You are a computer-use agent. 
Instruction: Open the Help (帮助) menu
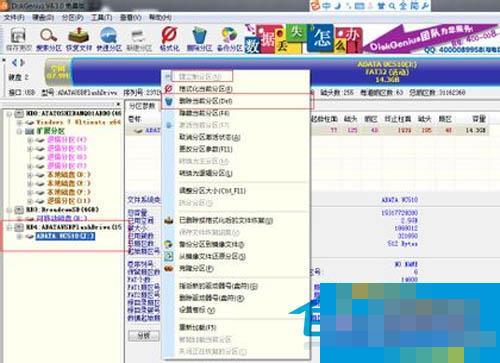coord(160,17)
